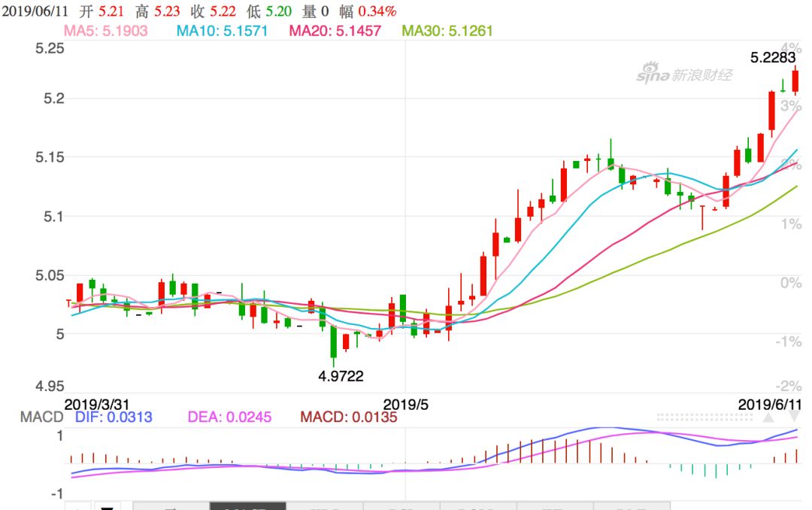
Task: Click the upward triangle arrow beside the MACD panel
Action: [x=768, y=417]
